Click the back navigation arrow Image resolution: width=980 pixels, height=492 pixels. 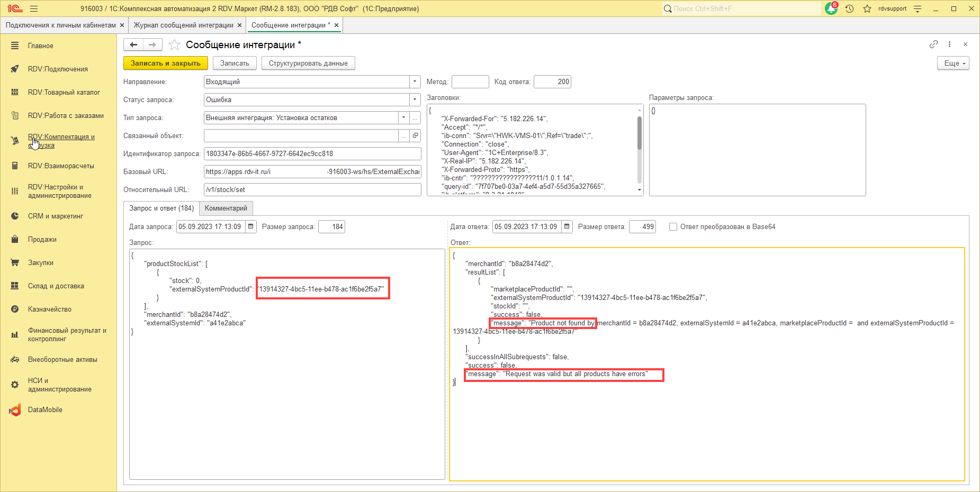[x=133, y=45]
